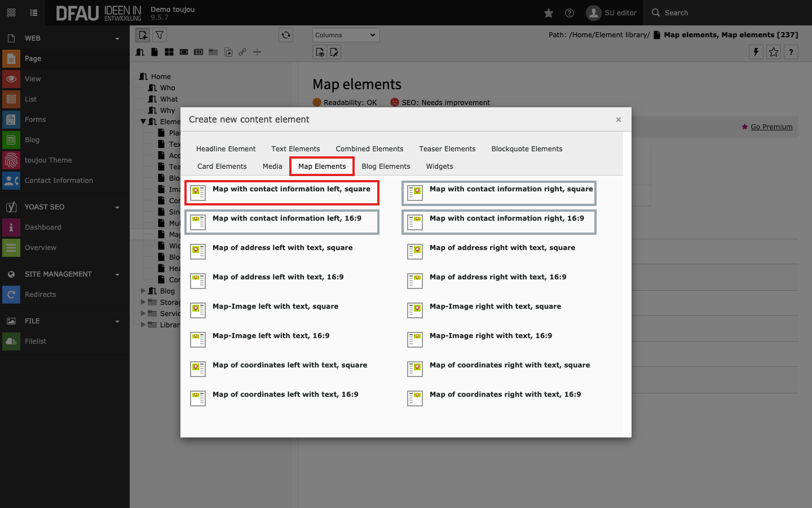Toggle the module menu list view
This screenshot has width=812, height=508.
pos(34,12)
